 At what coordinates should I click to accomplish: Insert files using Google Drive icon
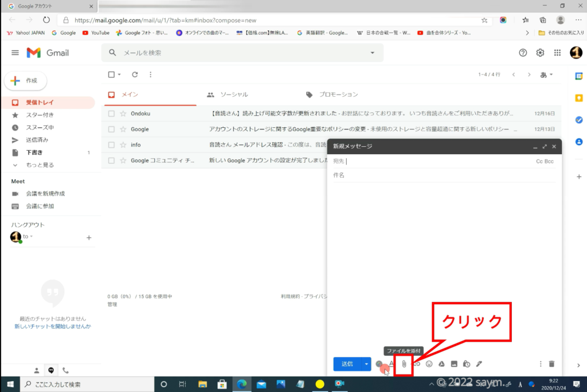pos(442,364)
